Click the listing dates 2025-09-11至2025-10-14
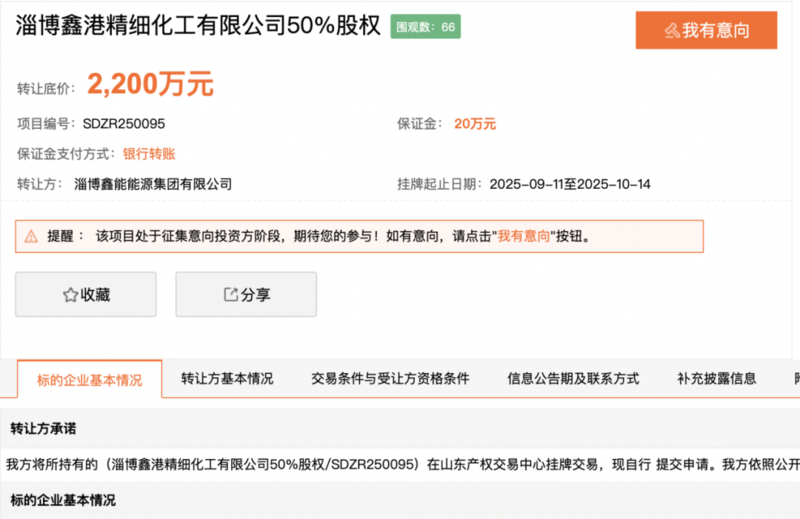Image resolution: width=800 pixels, height=519 pixels. click(x=570, y=184)
